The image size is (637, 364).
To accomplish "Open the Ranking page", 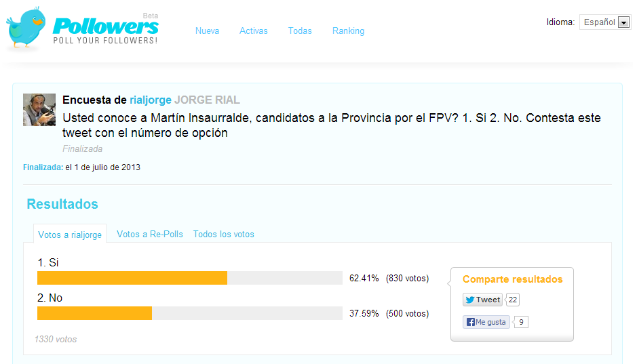I will 348,31.
